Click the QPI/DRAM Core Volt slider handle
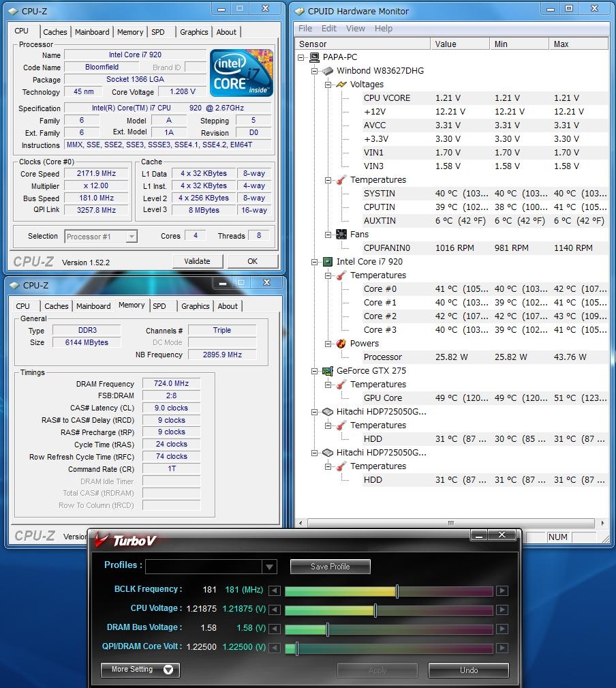 pyautogui.click(x=297, y=648)
